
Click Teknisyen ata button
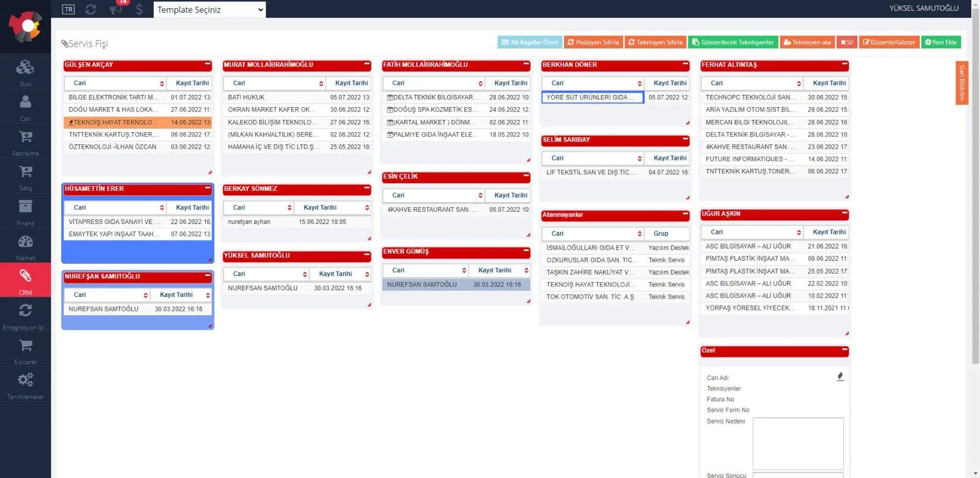[807, 42]
